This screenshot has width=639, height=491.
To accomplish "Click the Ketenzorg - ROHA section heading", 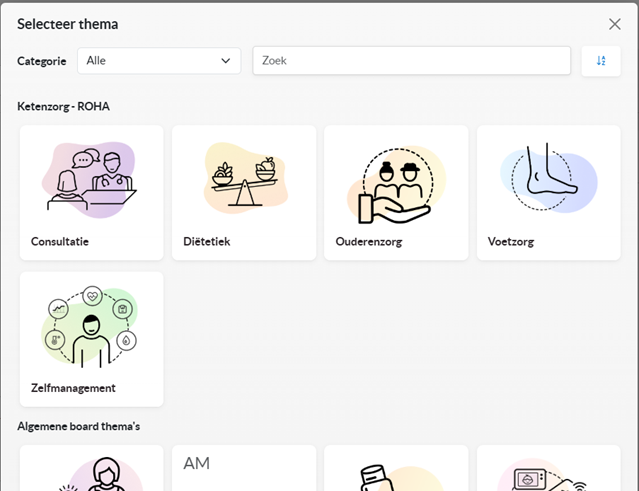I will [64, 107].
